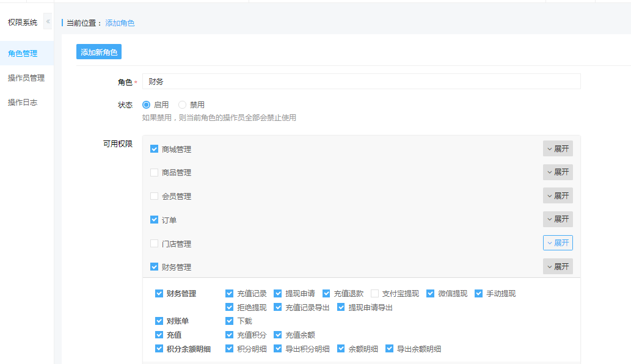The width and height of the screenshot is (631, 364).
Task: Expand the 会员管理 row with 展开
Action: coord(558,195)
